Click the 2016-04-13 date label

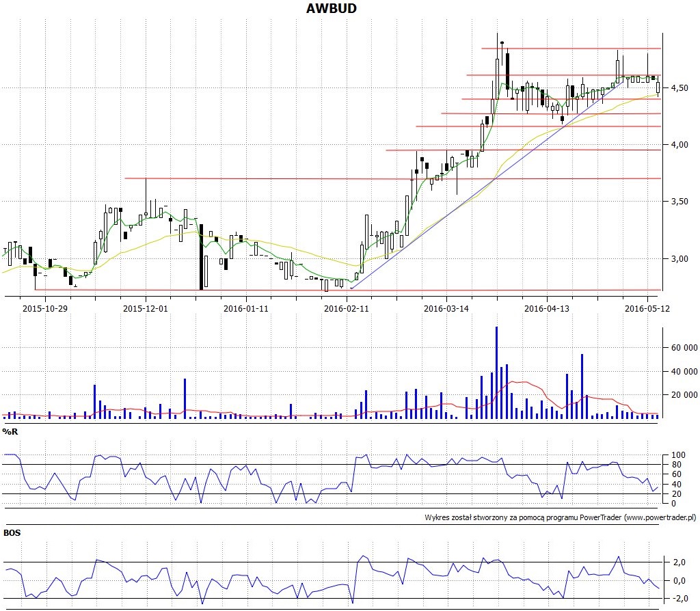tap(546, 308)
